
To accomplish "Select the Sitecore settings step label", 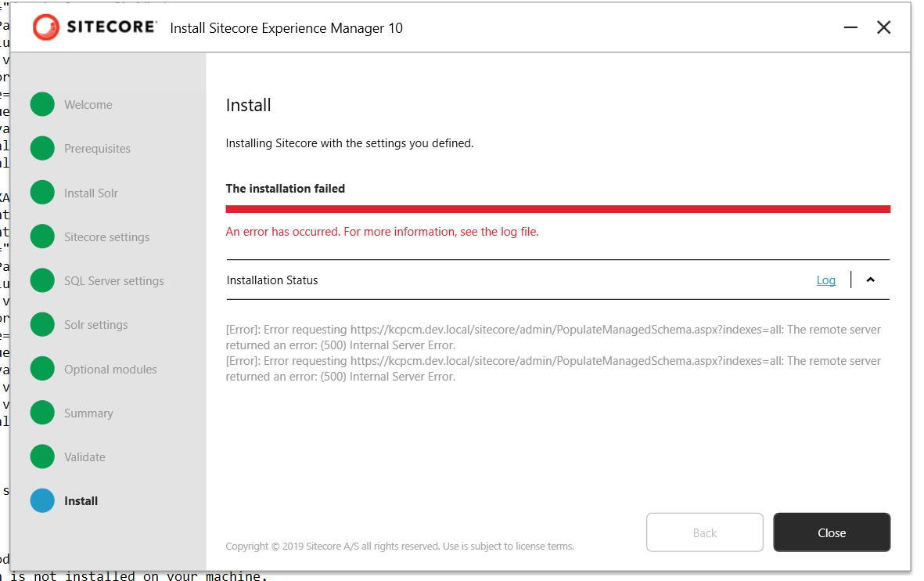I will 106,237.
